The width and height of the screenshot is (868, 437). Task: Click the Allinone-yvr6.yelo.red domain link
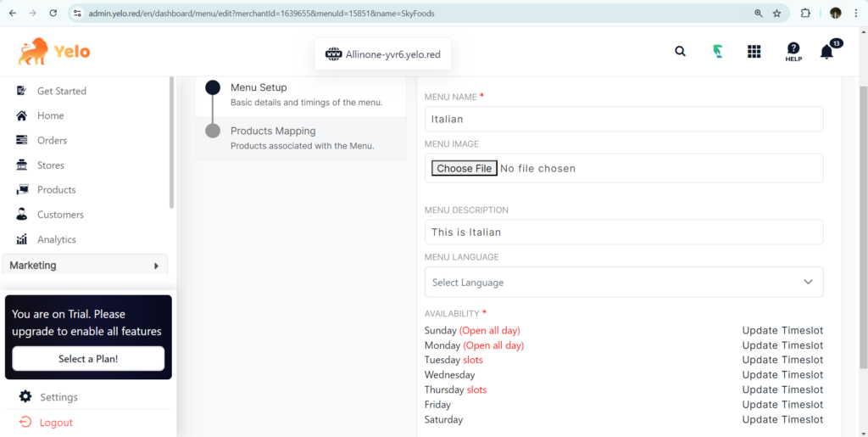tap(393, 54)
